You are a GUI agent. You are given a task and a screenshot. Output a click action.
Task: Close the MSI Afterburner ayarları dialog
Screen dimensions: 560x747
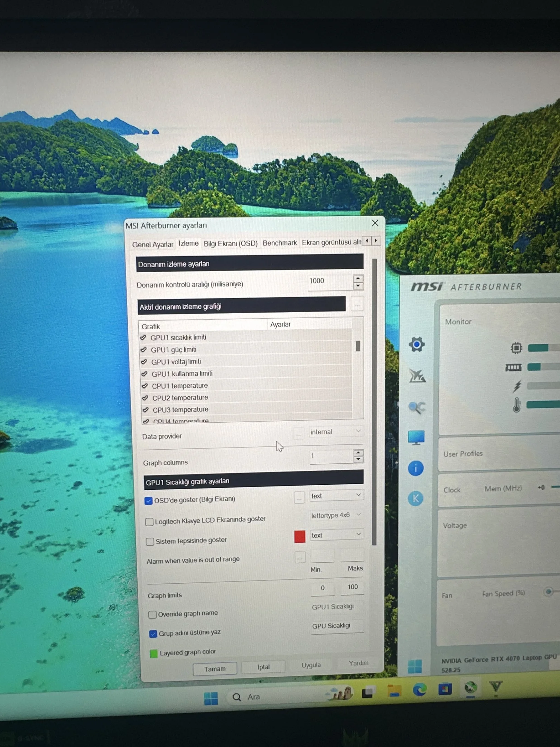click(x=375, y=223)
